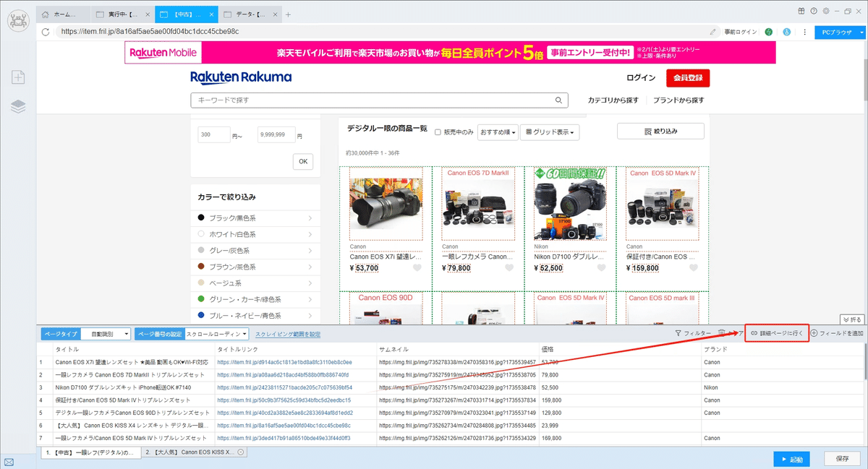Click the フィルター funnel icon

point(678,333)
